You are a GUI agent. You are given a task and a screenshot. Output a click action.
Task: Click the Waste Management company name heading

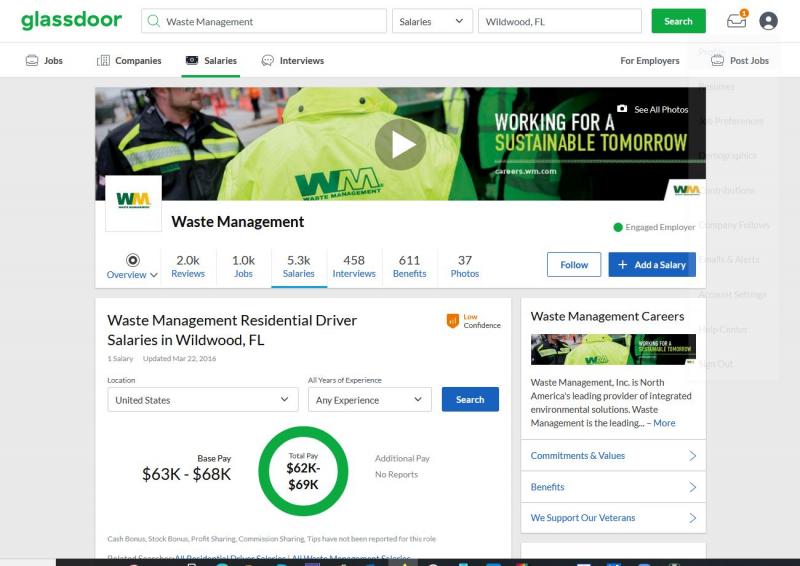click(x=238, y=222)
